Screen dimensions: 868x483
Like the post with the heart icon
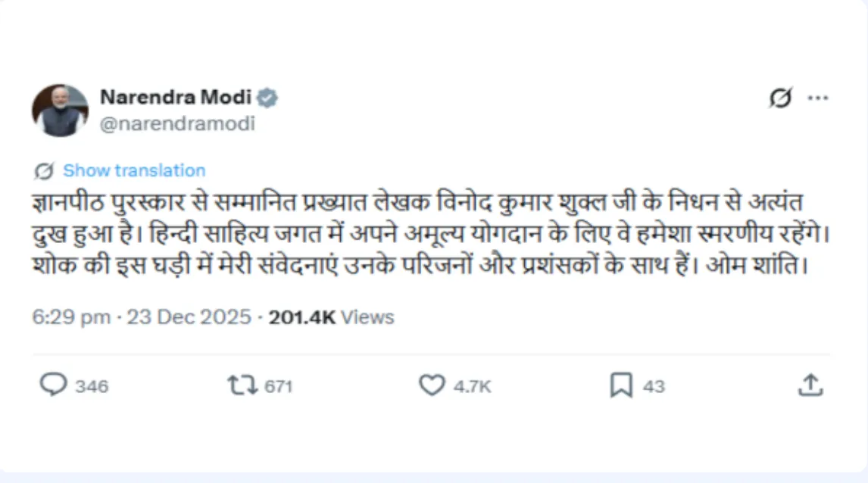tap(432, 385)
